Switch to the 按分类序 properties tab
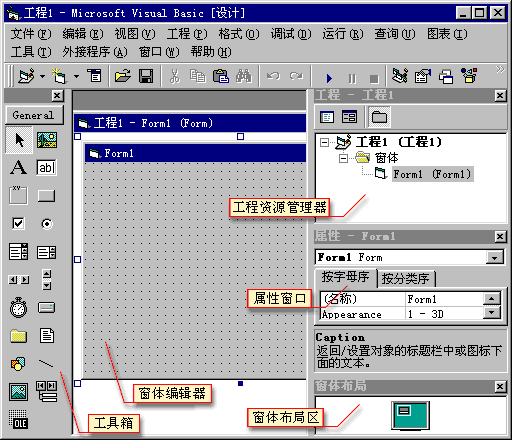 tap(406, 279)
